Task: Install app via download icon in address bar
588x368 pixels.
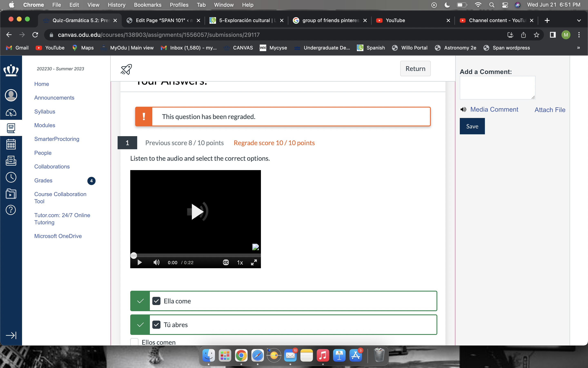Action: click(x=510, y=35)
